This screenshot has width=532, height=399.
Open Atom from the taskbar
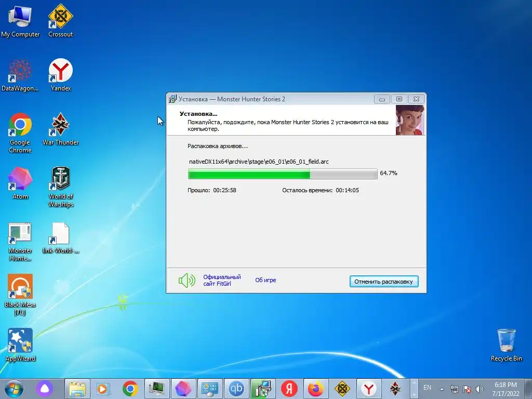(x=183, y=389)
